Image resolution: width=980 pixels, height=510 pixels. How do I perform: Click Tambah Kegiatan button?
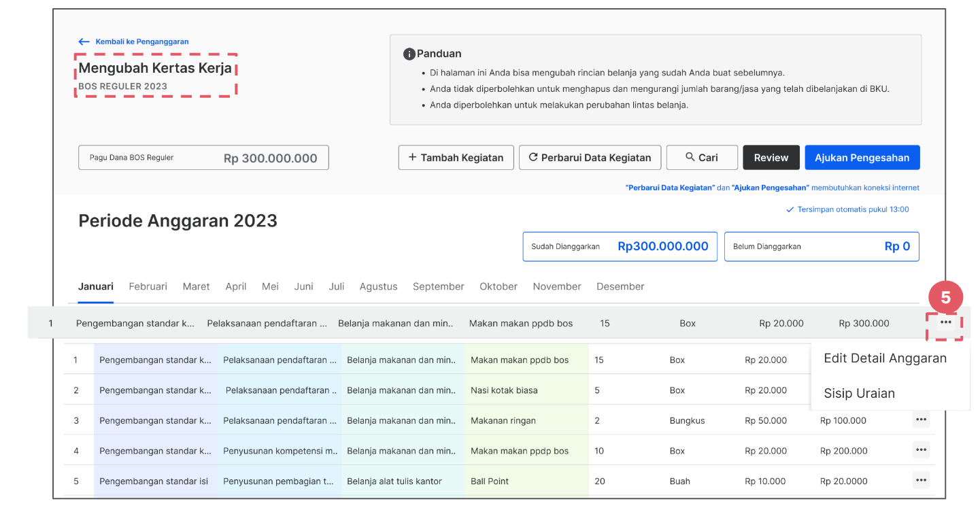click(456, 157)
